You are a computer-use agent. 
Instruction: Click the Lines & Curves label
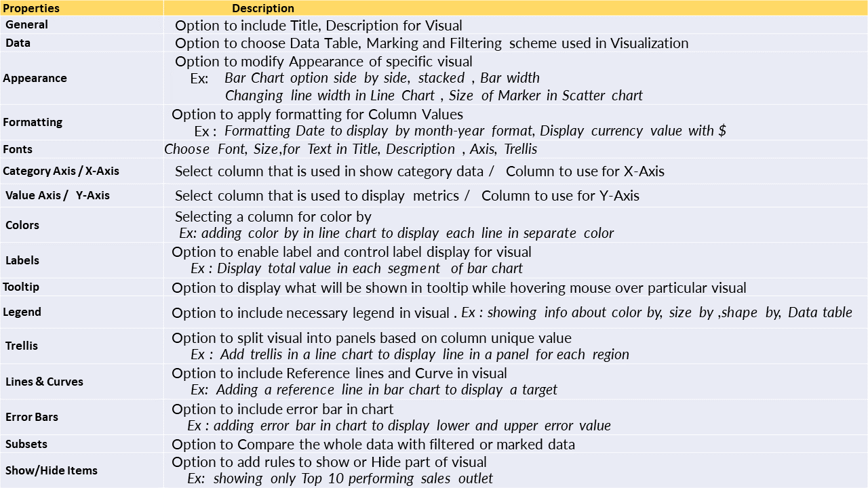click(44, 382)
